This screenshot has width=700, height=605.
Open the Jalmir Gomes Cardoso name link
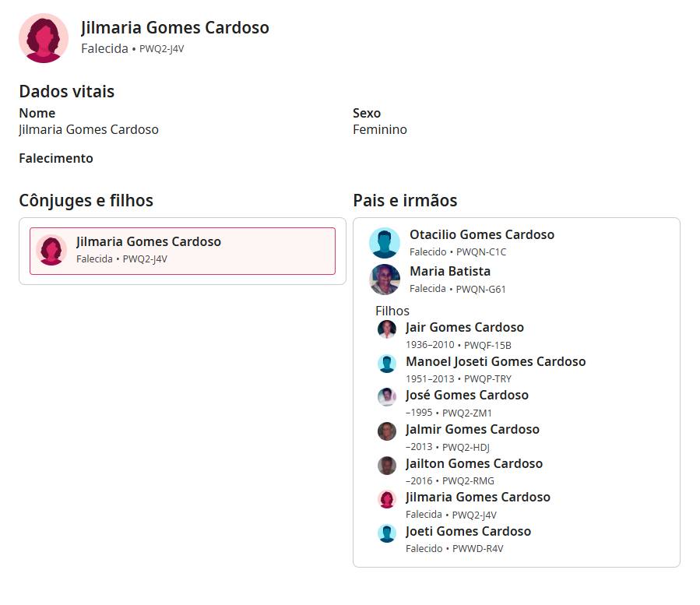[472, 429]
